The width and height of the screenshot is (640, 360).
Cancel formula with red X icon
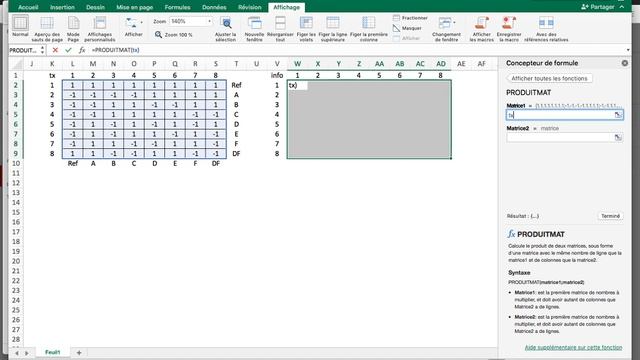(55, 50)
